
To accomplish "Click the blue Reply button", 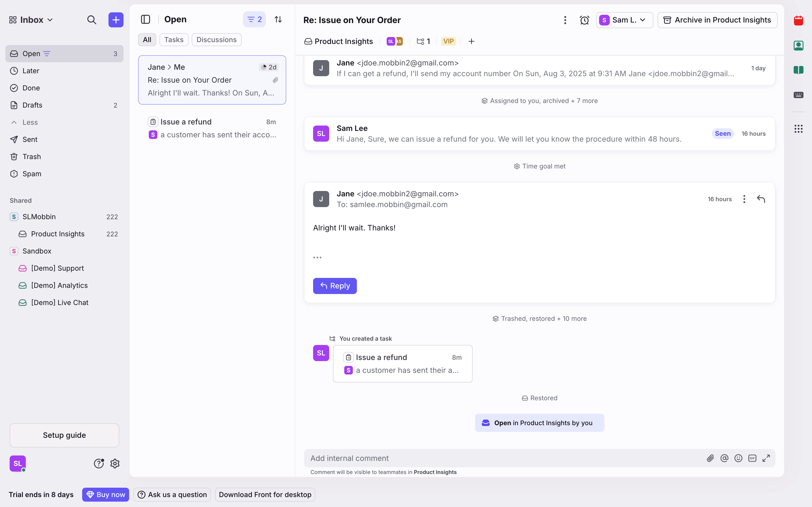I will (335, 286).
